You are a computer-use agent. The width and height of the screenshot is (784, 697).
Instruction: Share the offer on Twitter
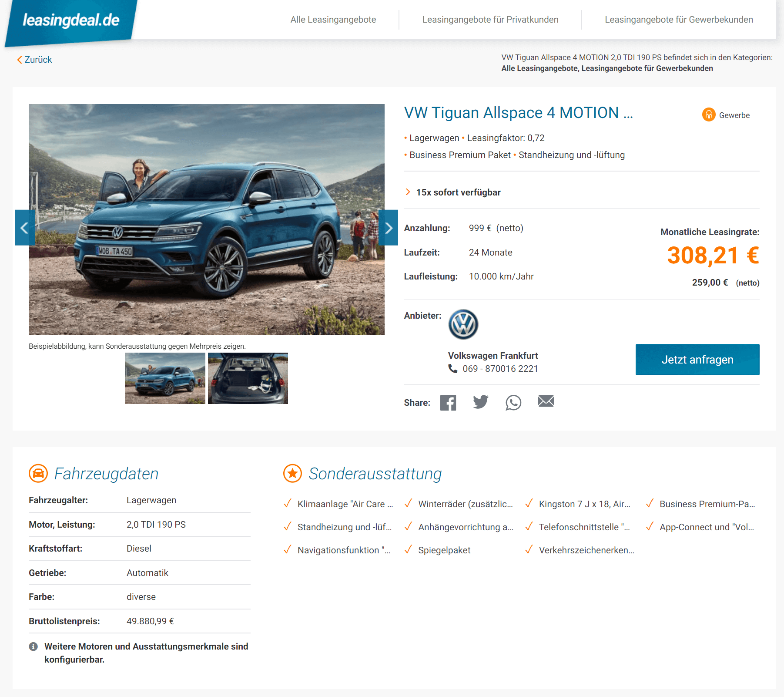481,402
